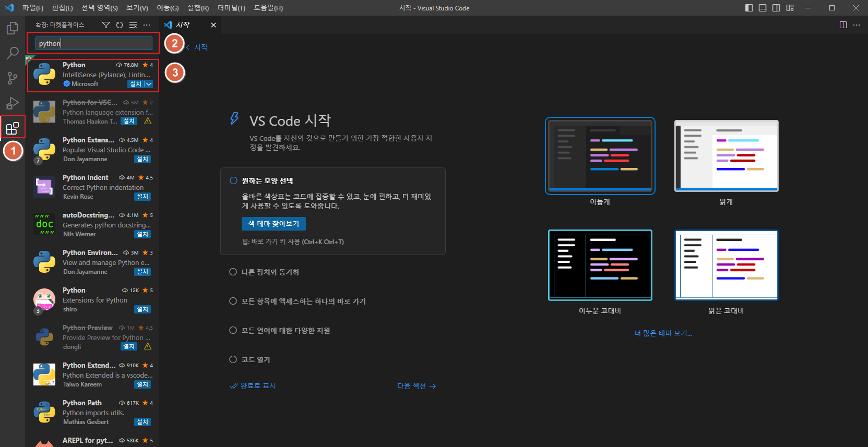Click warning icon on Python Preview extension
Screen dimensions: 868x447
pyautogui.click(x=148, y=346)
